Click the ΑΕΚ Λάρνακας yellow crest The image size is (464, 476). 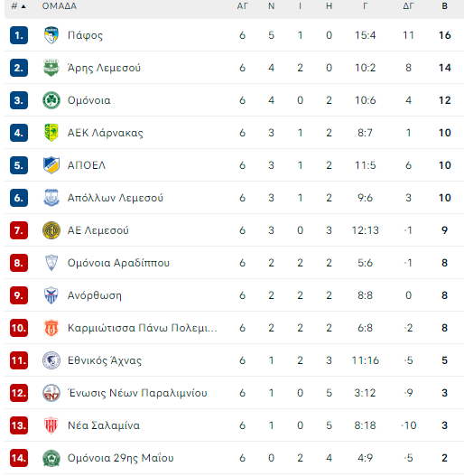tap(51, 133)
